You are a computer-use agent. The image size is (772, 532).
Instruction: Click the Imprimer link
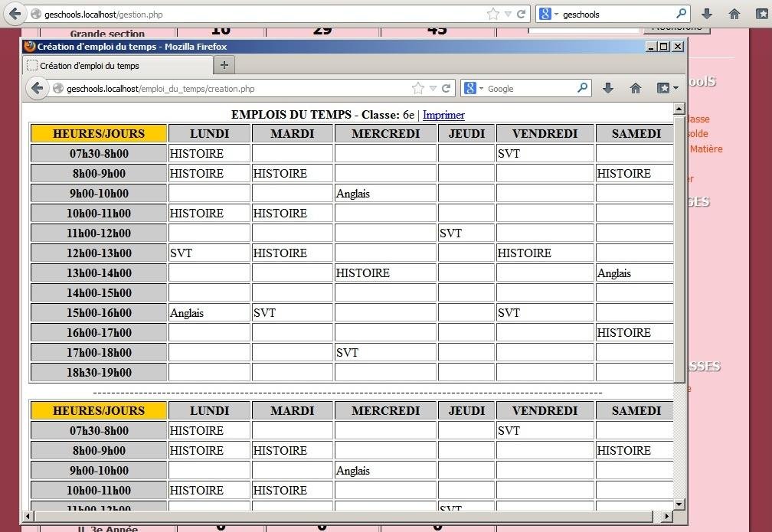443,115
